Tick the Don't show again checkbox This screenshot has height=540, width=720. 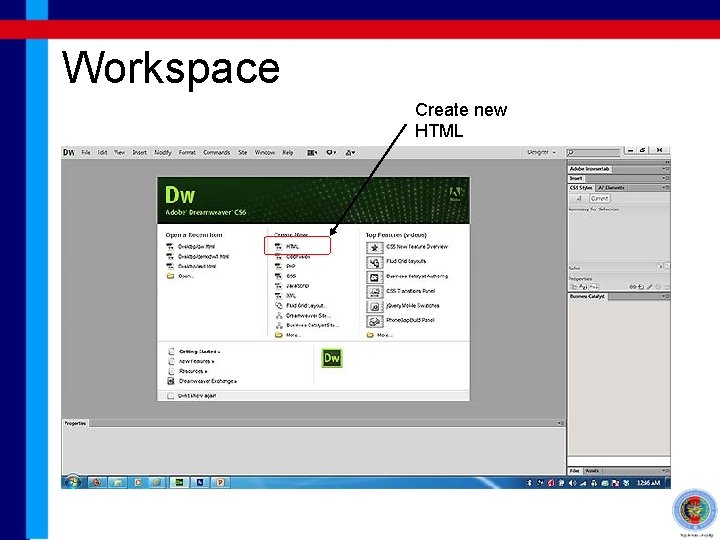point(170,396)
